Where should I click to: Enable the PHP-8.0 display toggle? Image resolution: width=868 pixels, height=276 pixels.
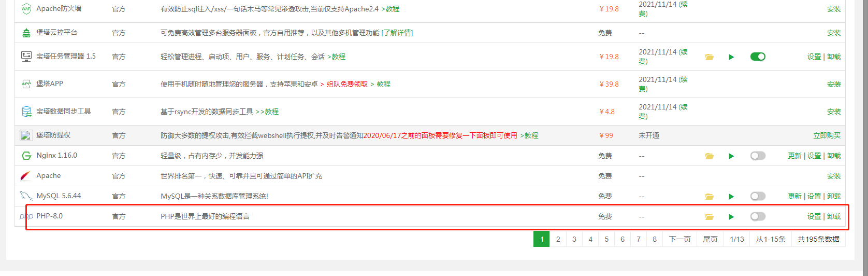(x=758, y=216)
